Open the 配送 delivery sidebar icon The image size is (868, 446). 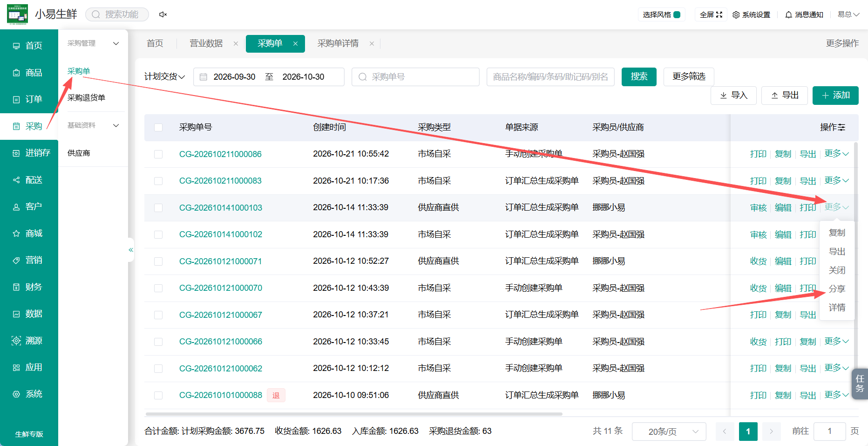16,180
